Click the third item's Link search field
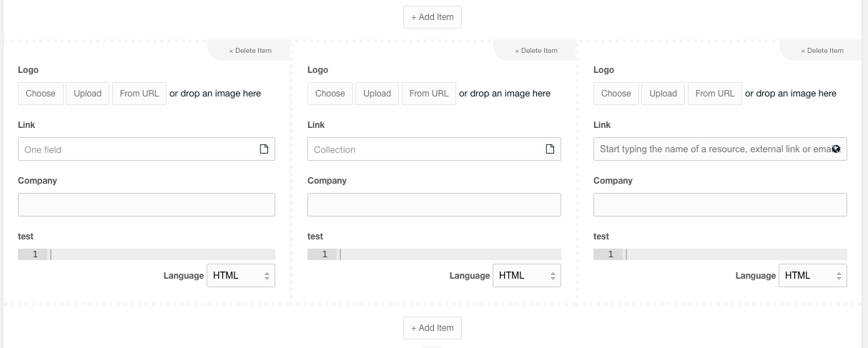The image size is (868, 348). click(x=720, y=149)
